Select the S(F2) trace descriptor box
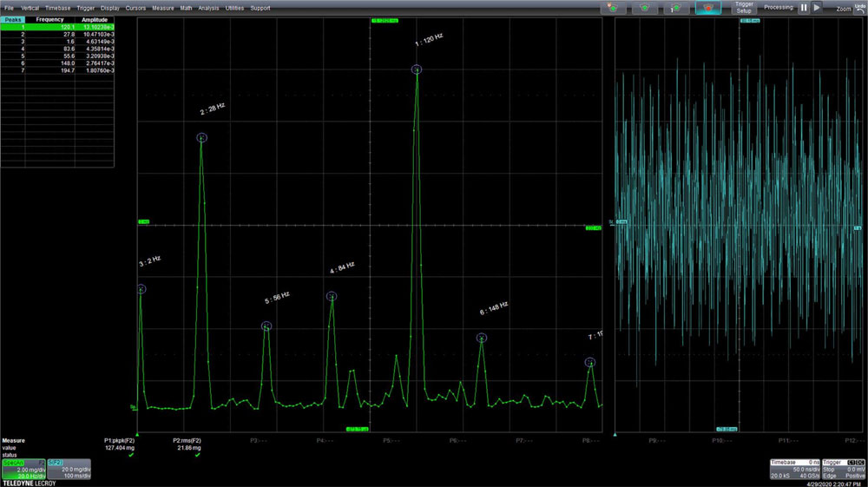The height and width of the screenshot is (487, 868). coord(69,469)
